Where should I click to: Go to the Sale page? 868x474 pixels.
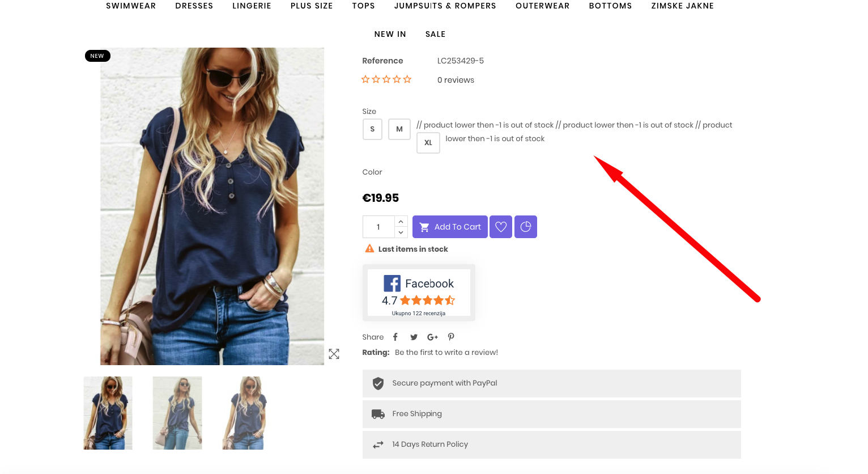tap(435, 34)
